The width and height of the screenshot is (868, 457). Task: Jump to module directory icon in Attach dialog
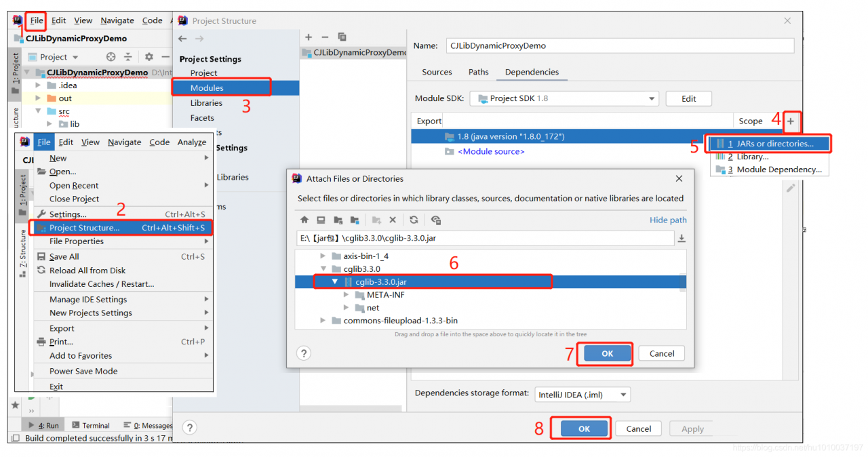pos(354,220)
